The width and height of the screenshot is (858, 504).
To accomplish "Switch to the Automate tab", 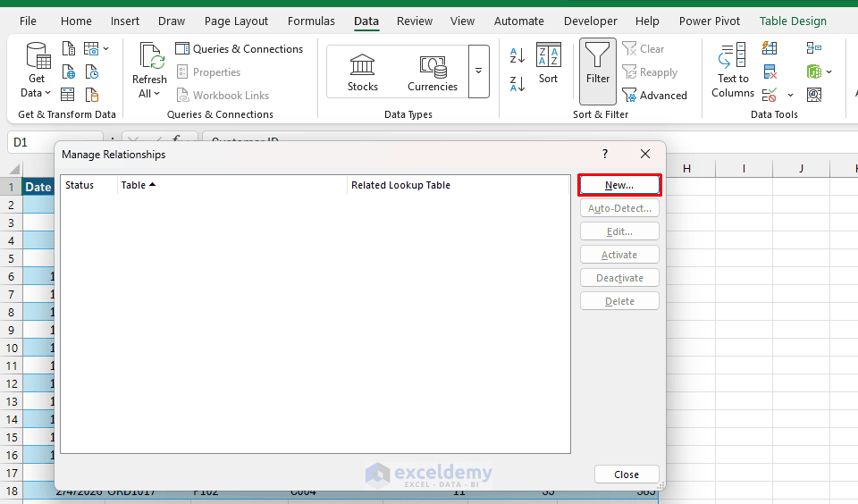I will click(518, 21).
